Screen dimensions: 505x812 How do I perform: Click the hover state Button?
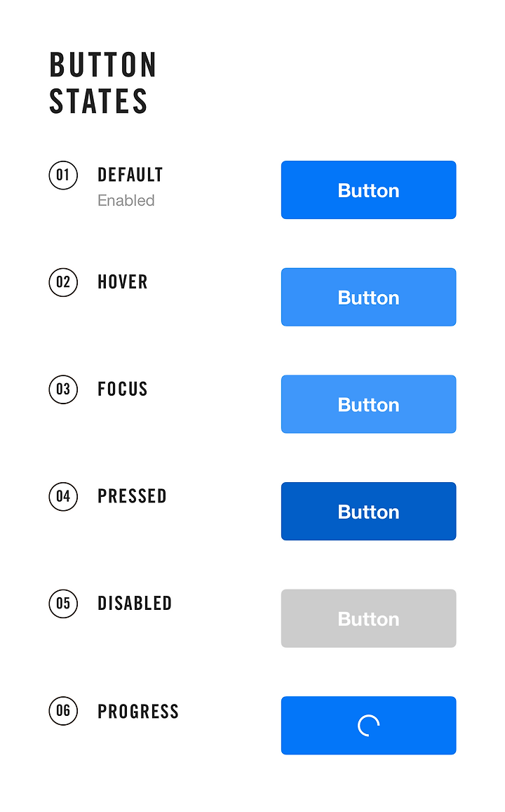[368, 297]
